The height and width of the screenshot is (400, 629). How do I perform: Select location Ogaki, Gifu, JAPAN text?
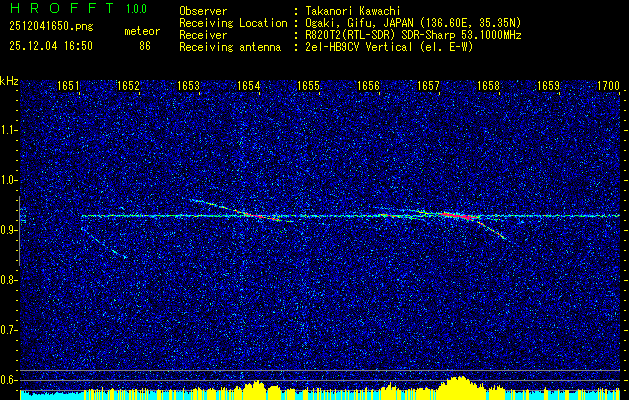[413, 23]
